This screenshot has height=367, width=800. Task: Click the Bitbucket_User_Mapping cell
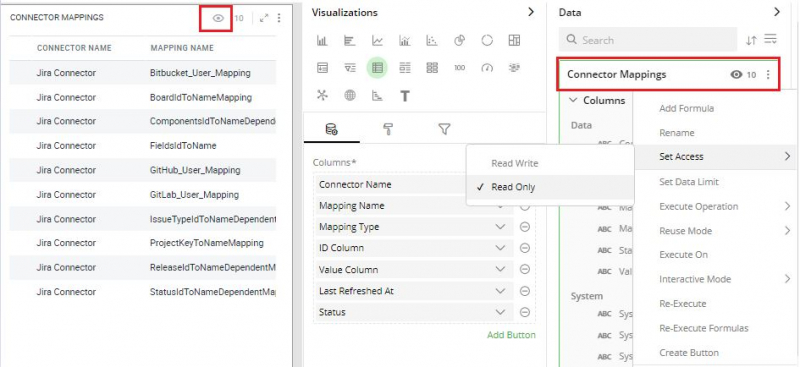(x=200, y=73)
